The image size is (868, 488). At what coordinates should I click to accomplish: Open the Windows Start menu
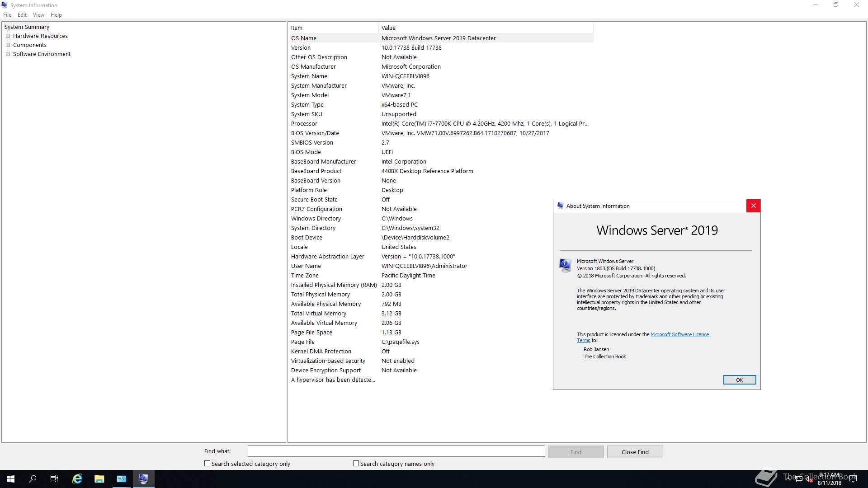11,479
